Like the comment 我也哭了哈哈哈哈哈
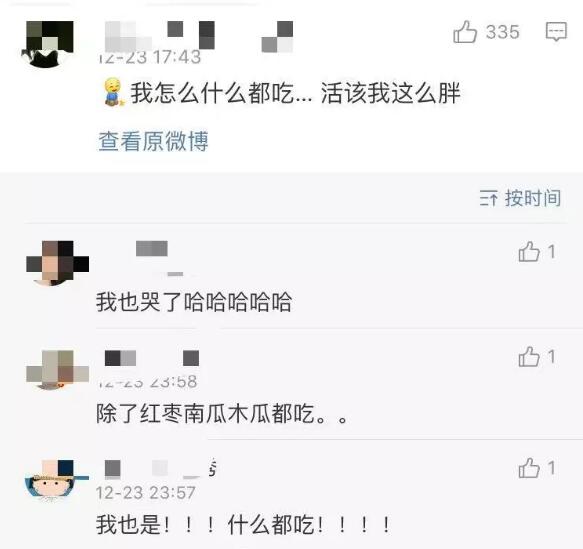The image size is (583, 549). pos(529,252)
